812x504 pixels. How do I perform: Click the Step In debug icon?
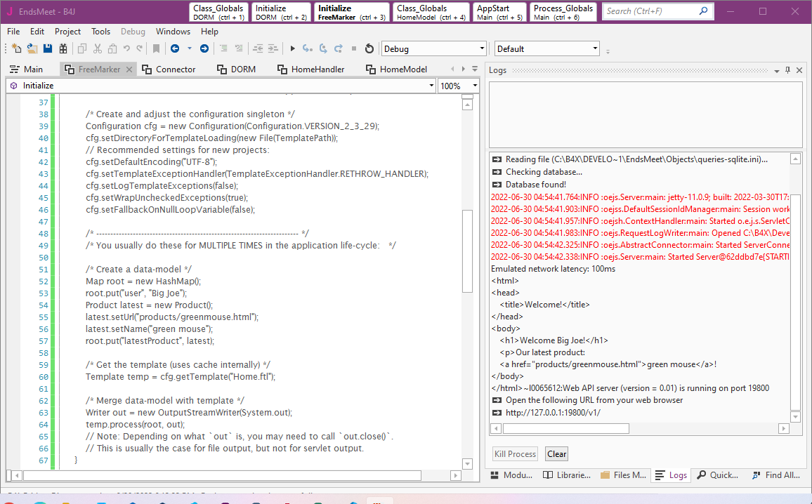click(308, 48)
